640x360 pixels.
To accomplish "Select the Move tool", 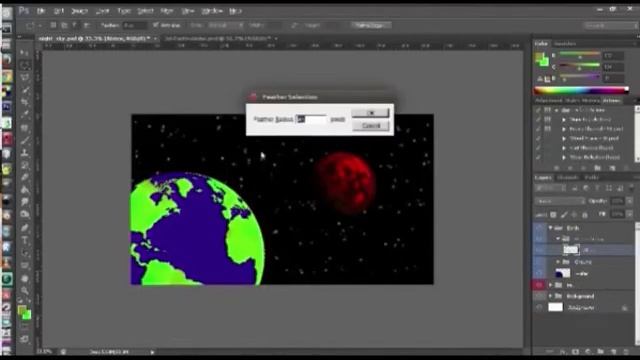I will point(24,53).
